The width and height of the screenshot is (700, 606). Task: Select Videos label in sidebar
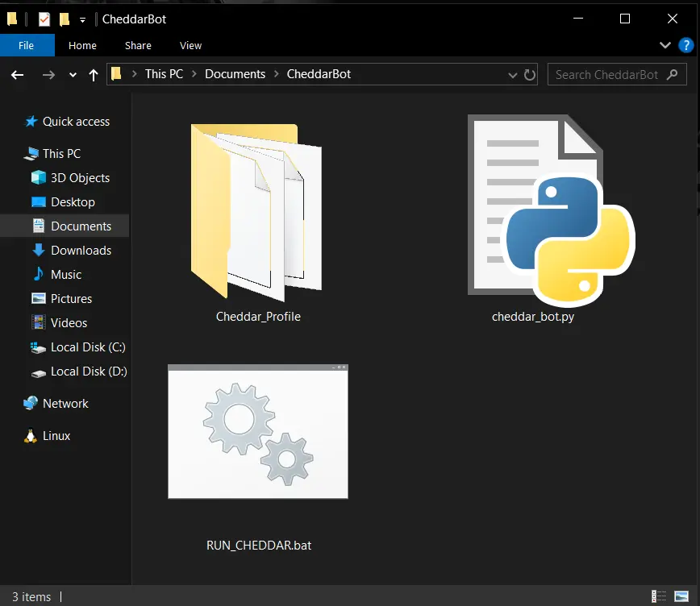click(69, 322)
